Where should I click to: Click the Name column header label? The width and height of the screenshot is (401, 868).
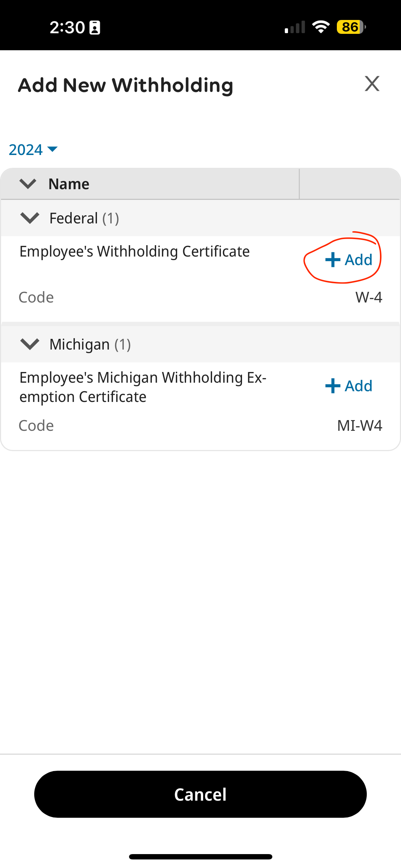coord(69,184)
